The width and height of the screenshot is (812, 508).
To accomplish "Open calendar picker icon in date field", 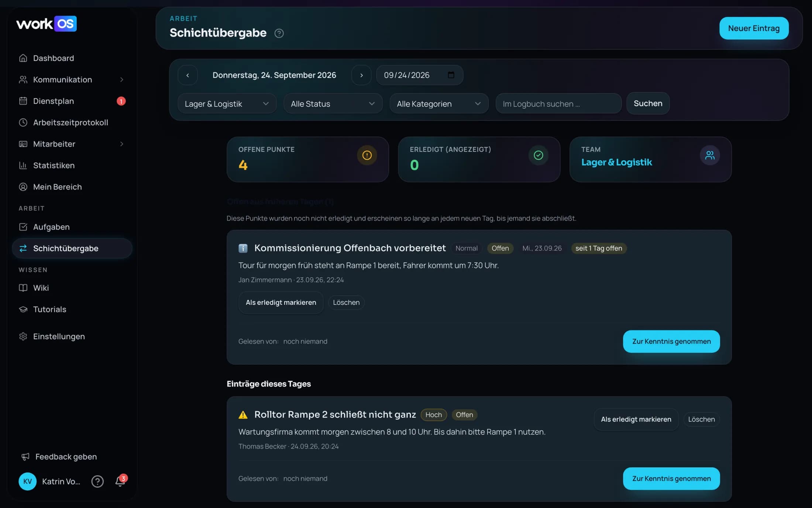I will coord(451,75).
